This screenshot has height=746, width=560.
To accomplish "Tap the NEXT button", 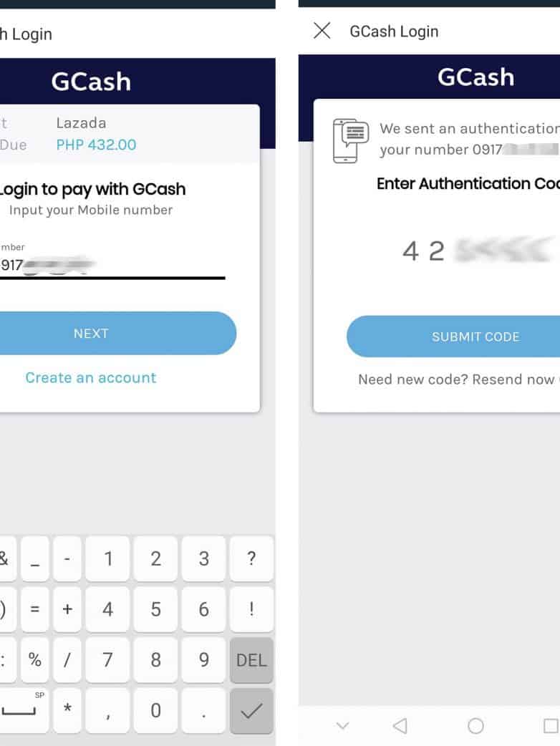I will pyautogui.click(x=91, y=334).
